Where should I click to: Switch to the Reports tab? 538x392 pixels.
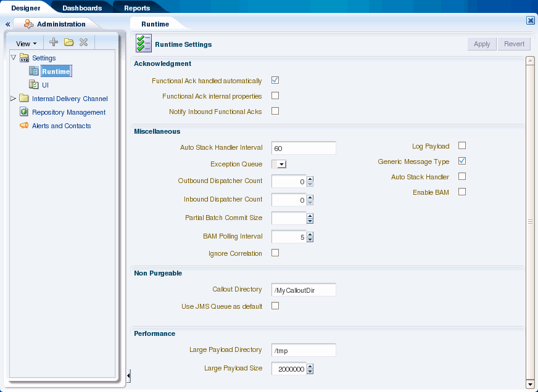137,8
